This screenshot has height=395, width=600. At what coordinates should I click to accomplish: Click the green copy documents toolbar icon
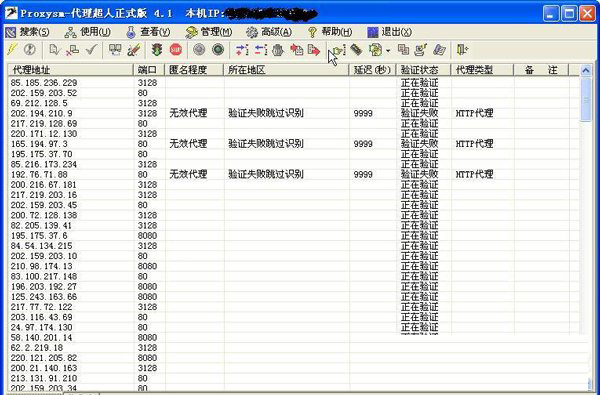tap(376, 50)
